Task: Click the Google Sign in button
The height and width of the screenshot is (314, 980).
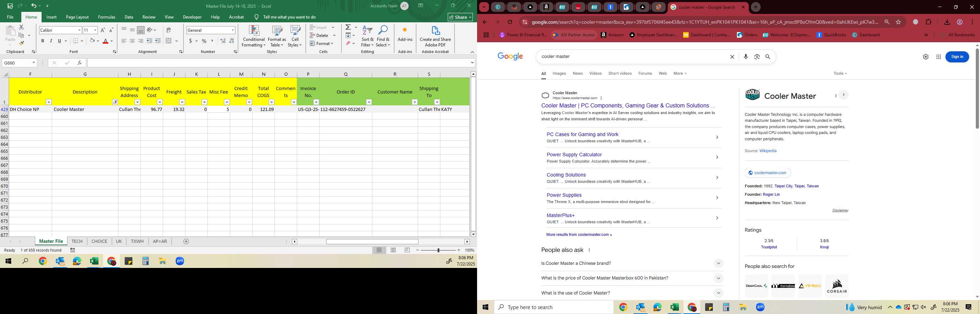Action: point(957,57)
